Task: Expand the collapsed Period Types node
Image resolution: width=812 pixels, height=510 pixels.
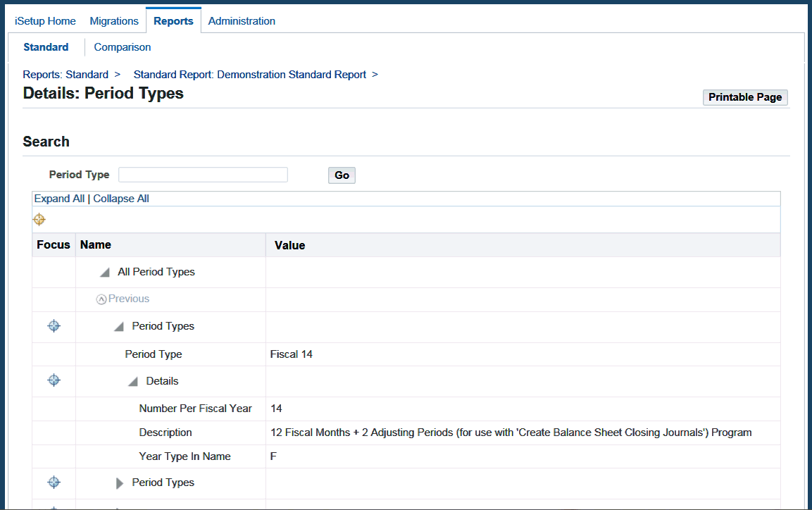Action: 120,483
